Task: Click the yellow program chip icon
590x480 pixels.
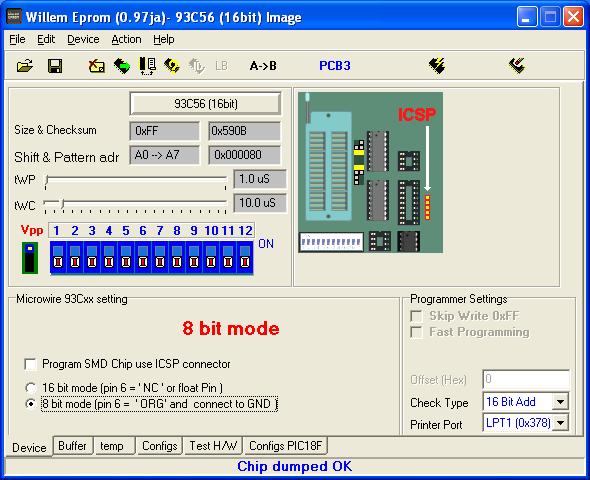Action: pyautogui.click(x=172, y=66)
